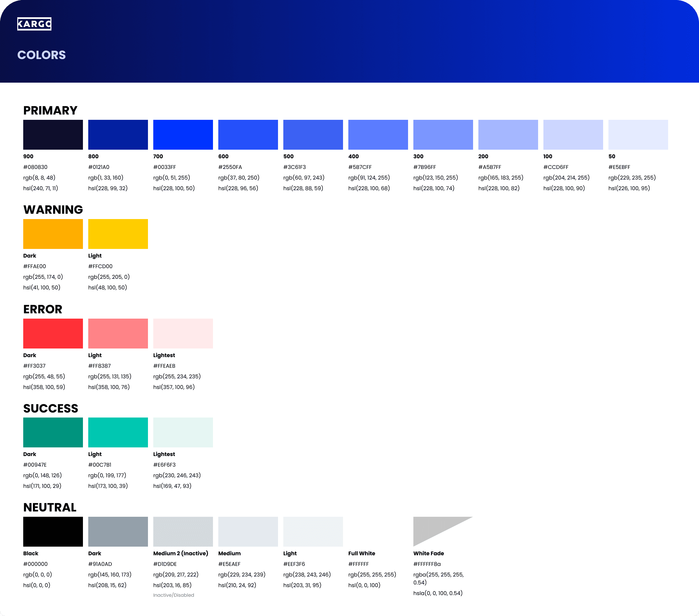Click the Neutral Black swatch
Viewport: 699px width, 616px height.
click(53, 531)
